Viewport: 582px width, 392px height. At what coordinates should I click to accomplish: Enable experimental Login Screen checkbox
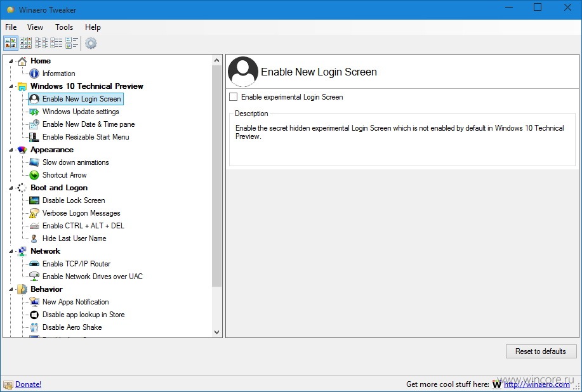[x=233, y=97]
